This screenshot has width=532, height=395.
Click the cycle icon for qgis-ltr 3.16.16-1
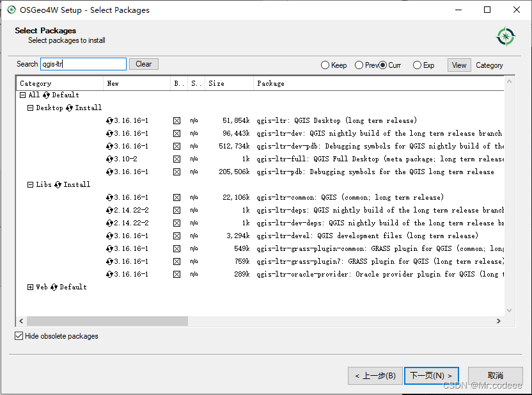click(x=109, y=120)
